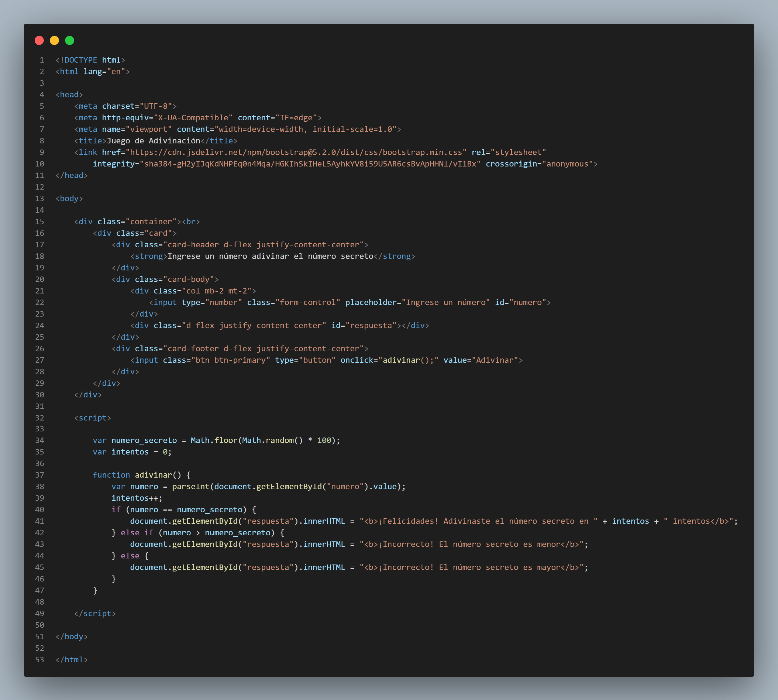
Task: Click the closing </head> tag
Action: coord(71,175)
